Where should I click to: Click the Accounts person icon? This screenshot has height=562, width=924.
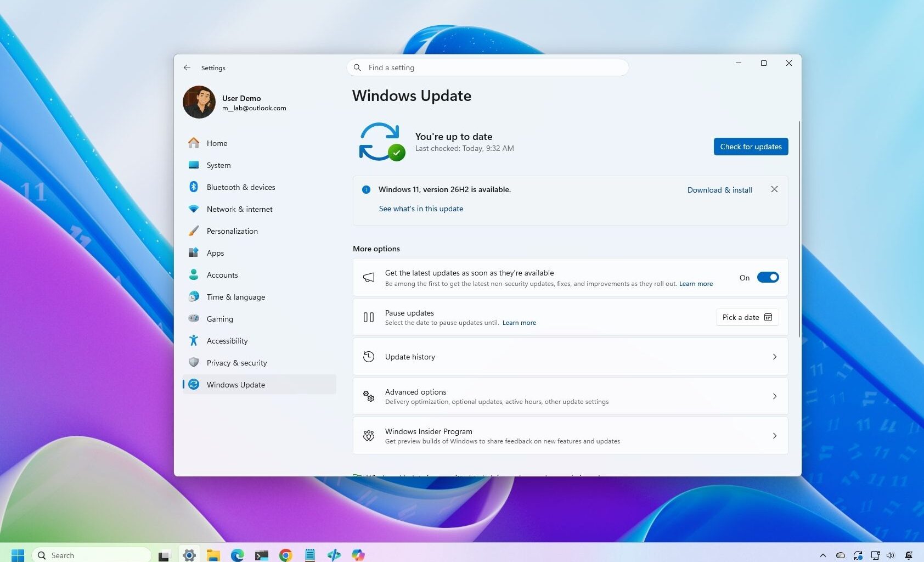(x=194, y=274)
